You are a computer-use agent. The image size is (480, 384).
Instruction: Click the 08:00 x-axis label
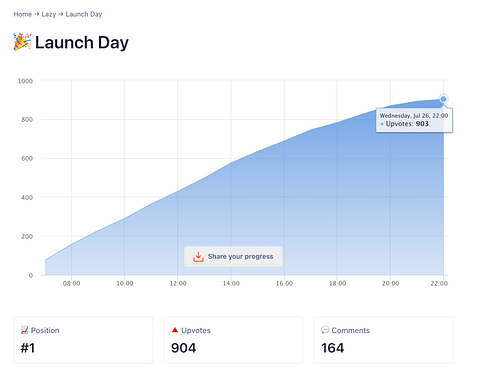72,284
